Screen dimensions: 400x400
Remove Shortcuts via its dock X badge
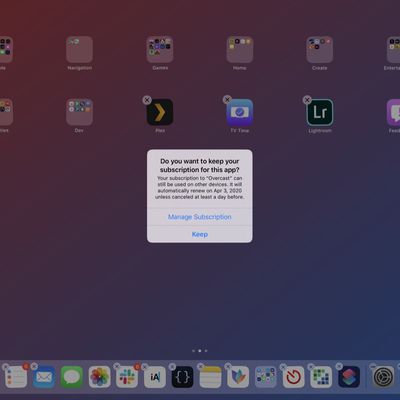pos(339,367)
